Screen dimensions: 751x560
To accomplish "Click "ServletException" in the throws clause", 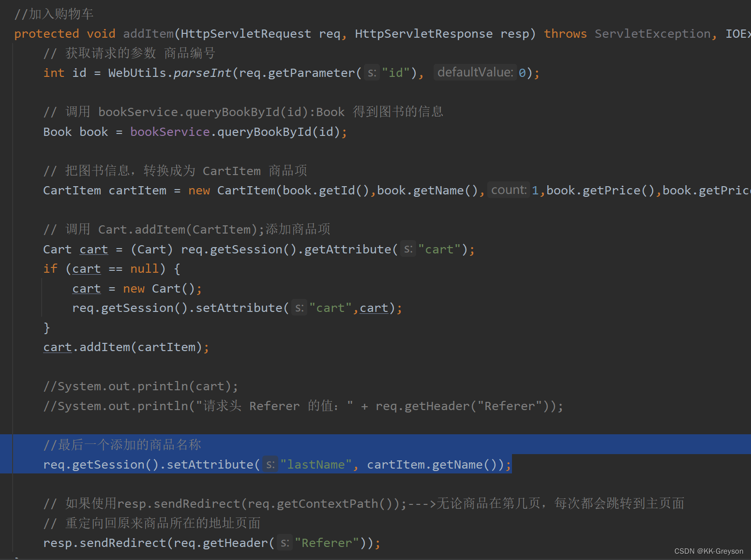I will tap(653, 34).
